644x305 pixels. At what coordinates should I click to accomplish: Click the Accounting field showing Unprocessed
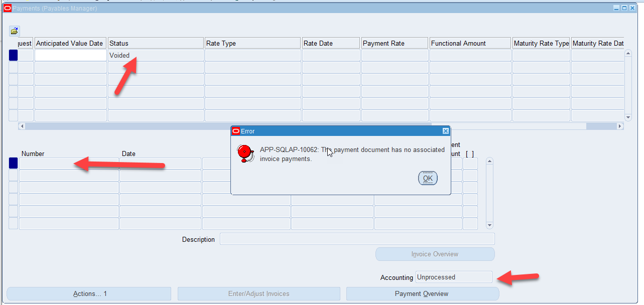click(x=453, y=277)
